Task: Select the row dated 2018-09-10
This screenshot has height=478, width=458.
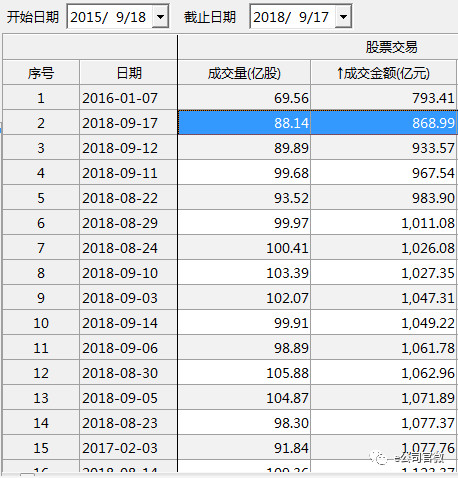Action: click(230, 273)
